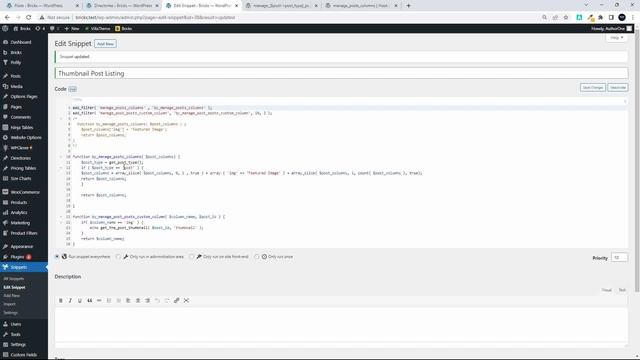Open Howdy user account menu
Image resolution: width=640 pixels, height=360 pixels.
coord(611,29)
